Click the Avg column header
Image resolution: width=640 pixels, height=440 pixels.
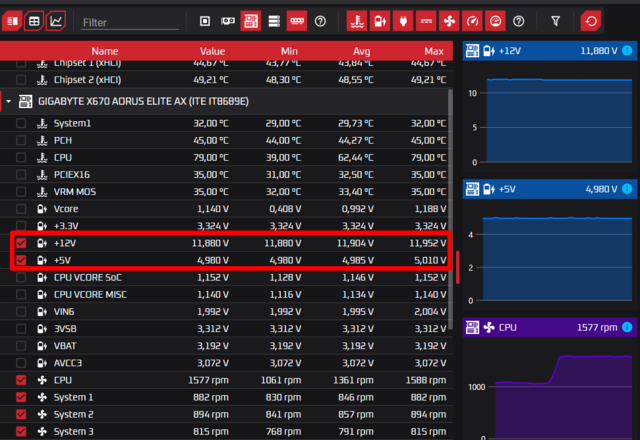[x=363, y=51]
